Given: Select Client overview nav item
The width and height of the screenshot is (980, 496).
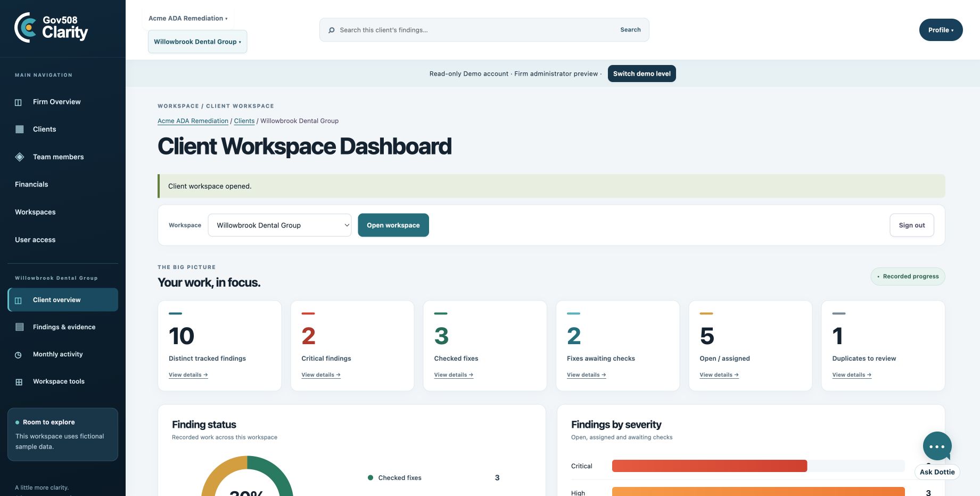Looking at the screenshot, I should pos(63,300).
